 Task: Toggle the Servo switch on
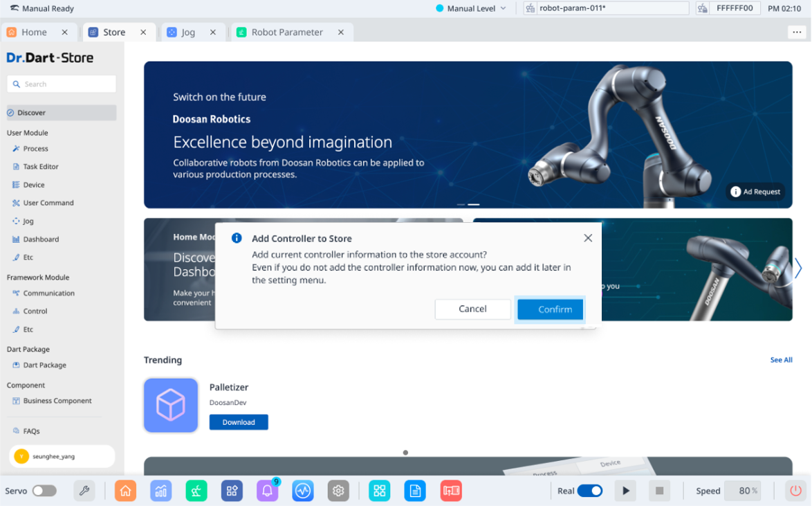(44, 491)
